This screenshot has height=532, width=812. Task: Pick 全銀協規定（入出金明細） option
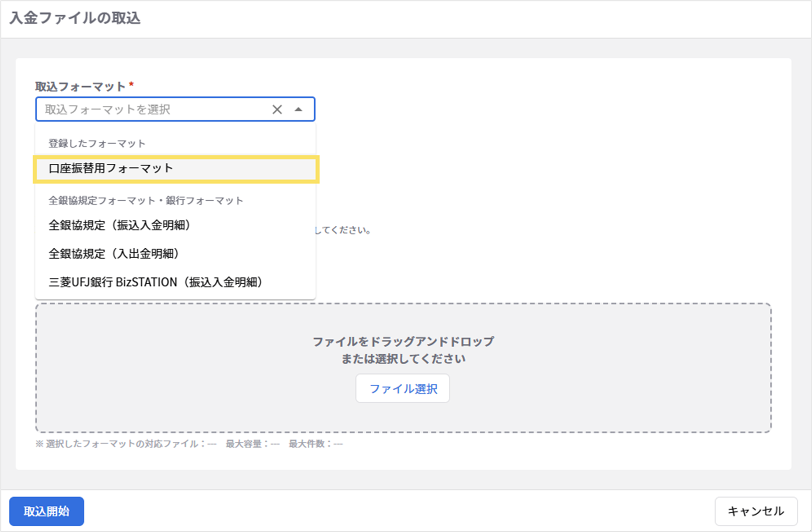[114, 254]
